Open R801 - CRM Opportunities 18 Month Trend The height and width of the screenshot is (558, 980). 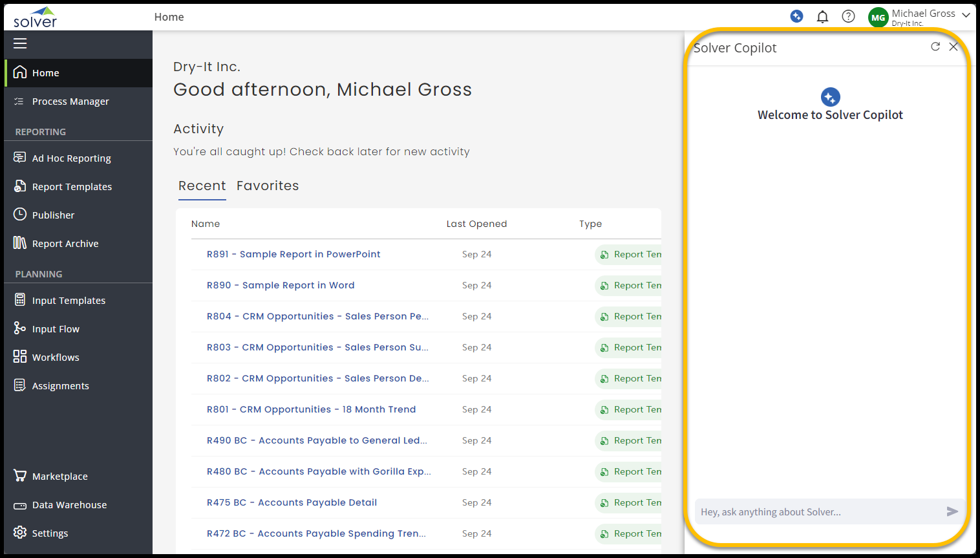(x=311, y=409)
